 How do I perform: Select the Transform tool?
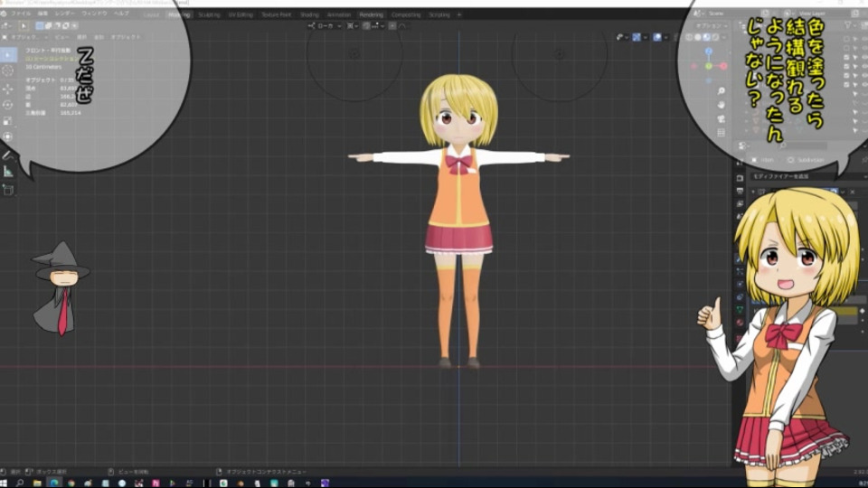click(8, 136)
